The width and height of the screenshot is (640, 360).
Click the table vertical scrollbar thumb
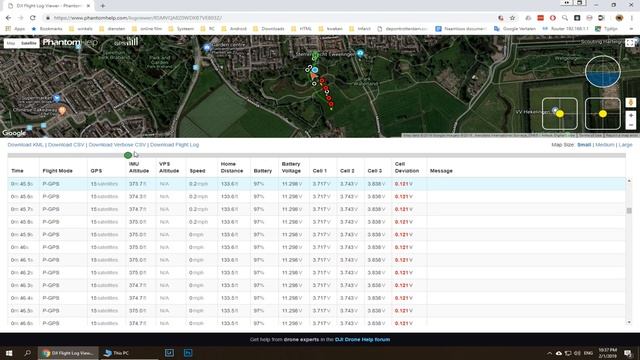629,211
